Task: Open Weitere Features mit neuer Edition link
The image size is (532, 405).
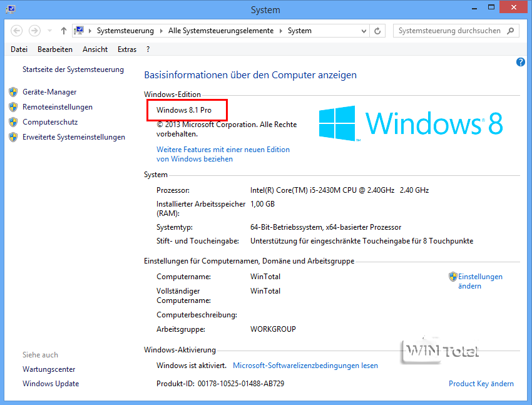Action: point(223,155)
